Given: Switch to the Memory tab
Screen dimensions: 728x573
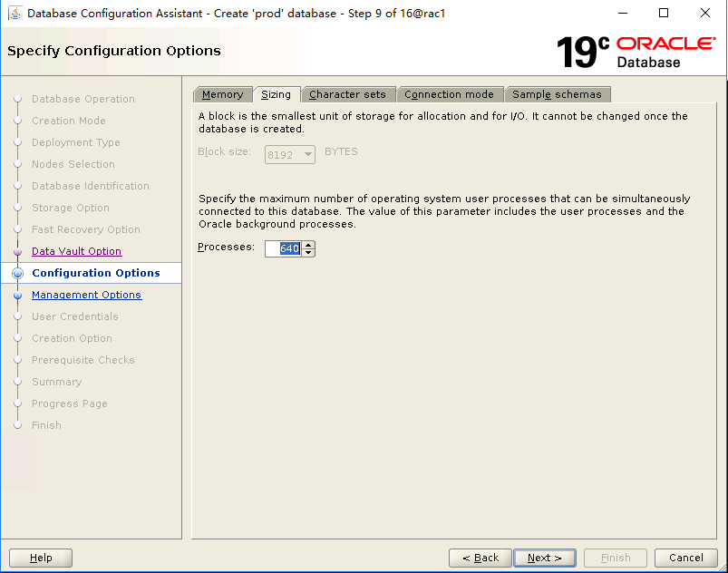Looking at the screenshot, I should tap(223, 94).
